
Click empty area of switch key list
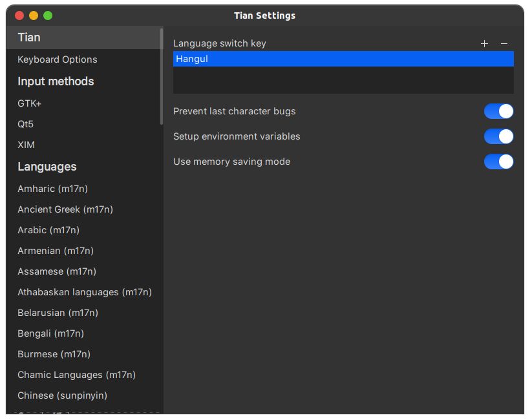pyautogui.click(x=343, y=80)
